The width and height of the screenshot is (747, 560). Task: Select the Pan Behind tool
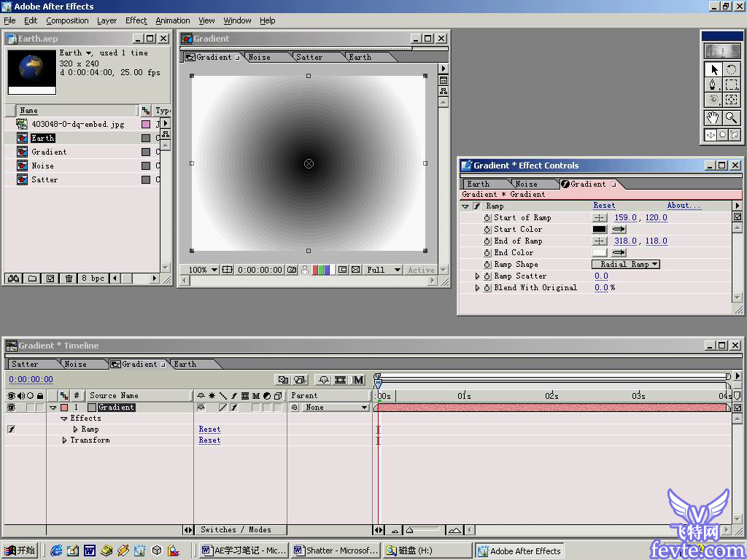[731, 100]
